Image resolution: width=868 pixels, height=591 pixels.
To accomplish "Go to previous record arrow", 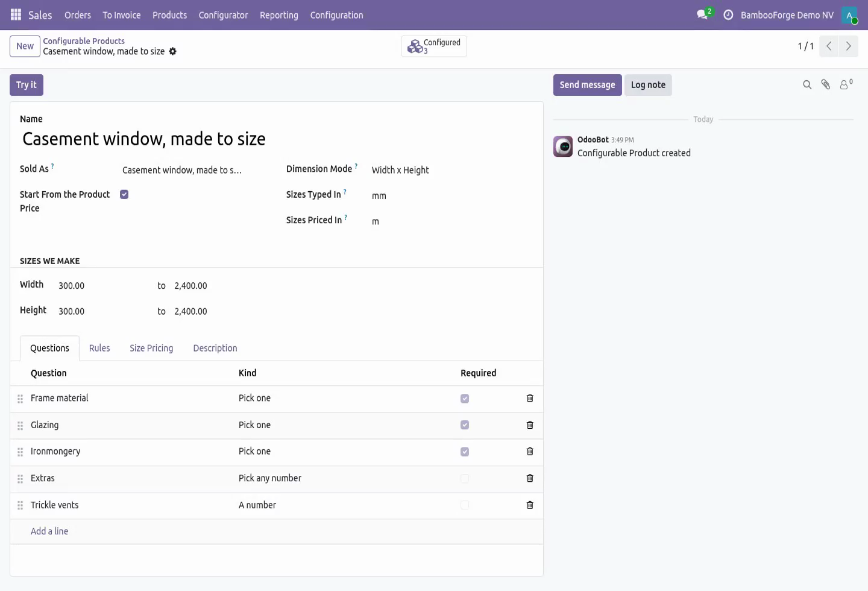I will tap(829, 46).
